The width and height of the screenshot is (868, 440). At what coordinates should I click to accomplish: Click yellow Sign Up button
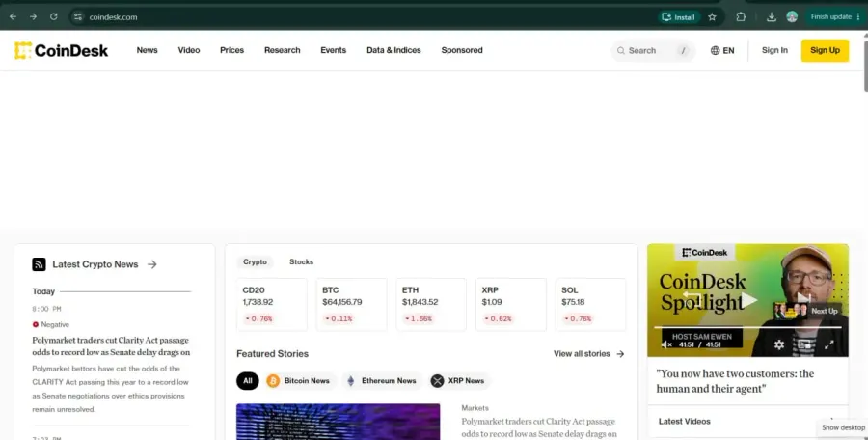click(825, 50)
